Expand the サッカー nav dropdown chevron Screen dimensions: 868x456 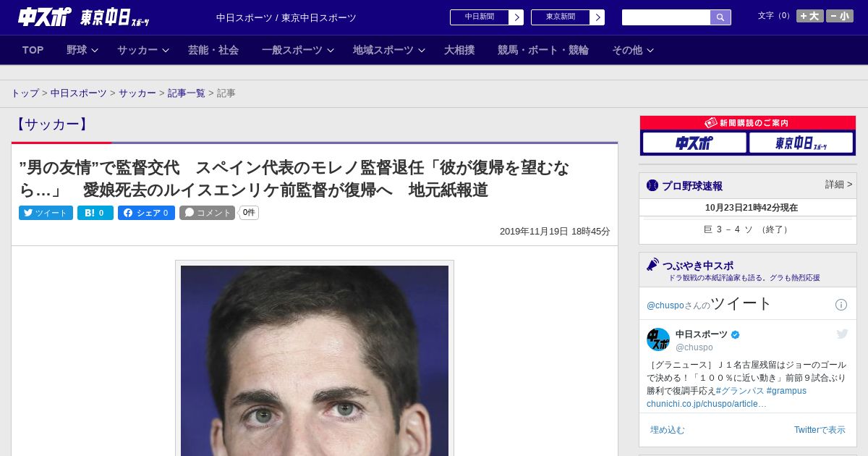(x=166, y=50)
